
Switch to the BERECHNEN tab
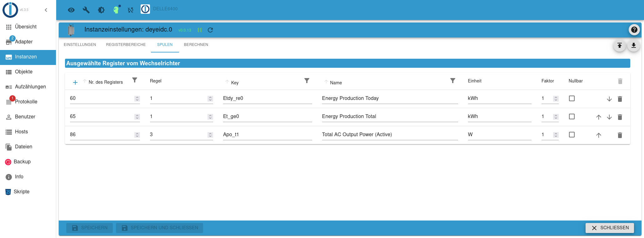[196, 45]
